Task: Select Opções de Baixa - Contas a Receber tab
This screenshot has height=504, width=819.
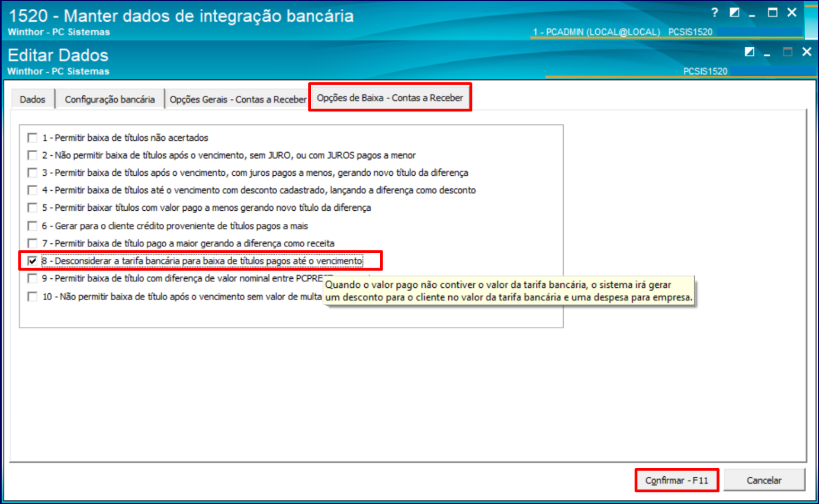Action: tap(390, 98)
